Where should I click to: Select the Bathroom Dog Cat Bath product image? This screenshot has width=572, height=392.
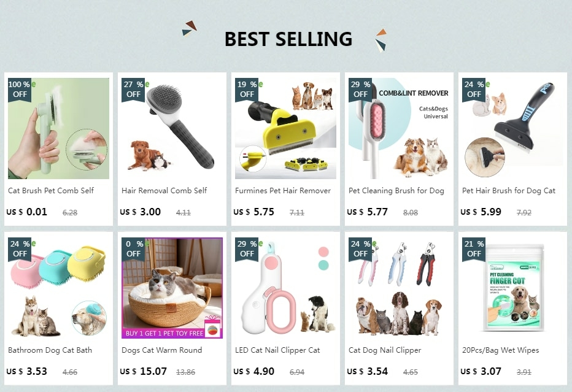coord(58,288)
